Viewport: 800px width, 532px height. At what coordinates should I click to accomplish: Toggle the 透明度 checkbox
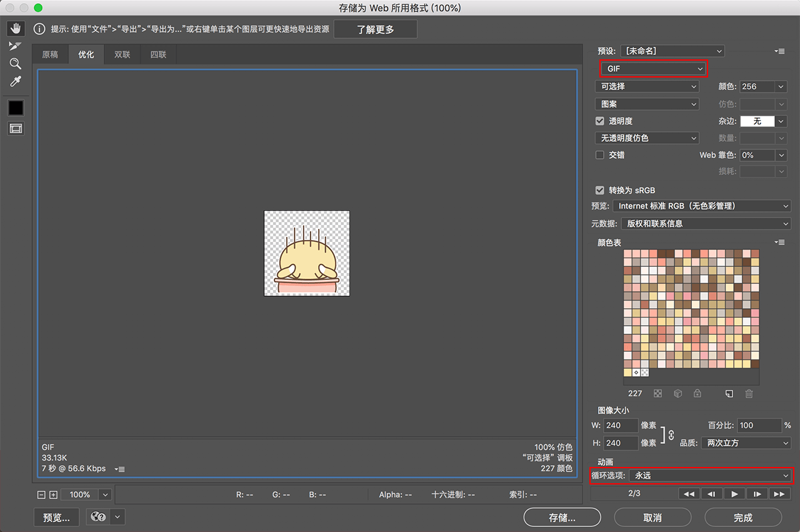600,121
